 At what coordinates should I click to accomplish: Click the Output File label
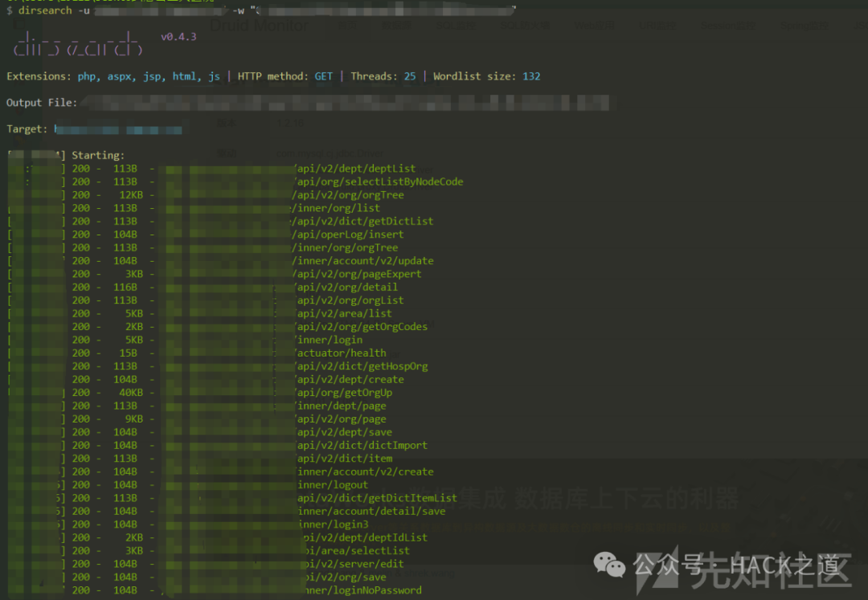tap(42, 103)
